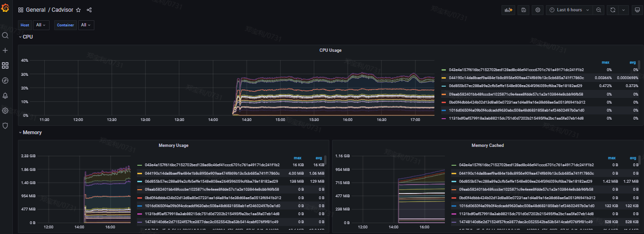The width and height of the screenshot is (644, 234).
Task: Collapse the Memory row
Action: (x=30, y=132)
